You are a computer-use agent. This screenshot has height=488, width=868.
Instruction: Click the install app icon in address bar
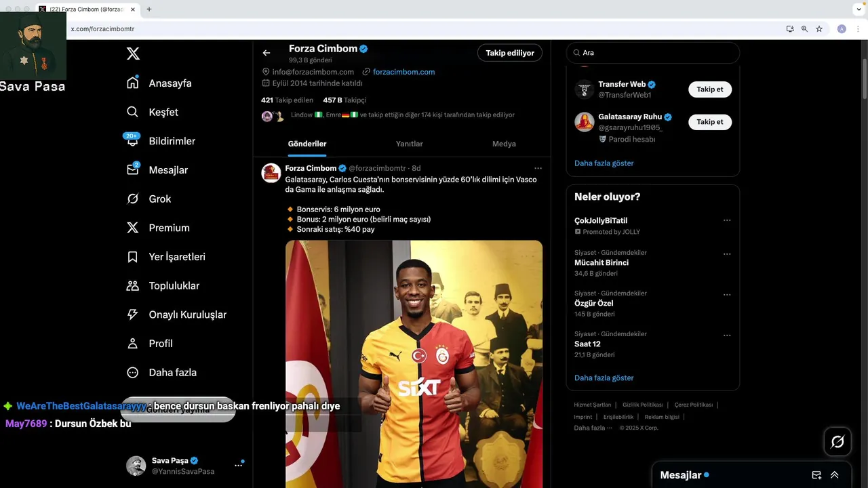coord(790,29)
